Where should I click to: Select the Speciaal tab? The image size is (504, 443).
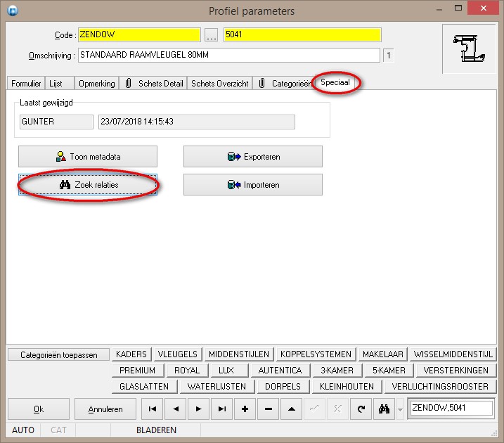(x=335, y=82)
